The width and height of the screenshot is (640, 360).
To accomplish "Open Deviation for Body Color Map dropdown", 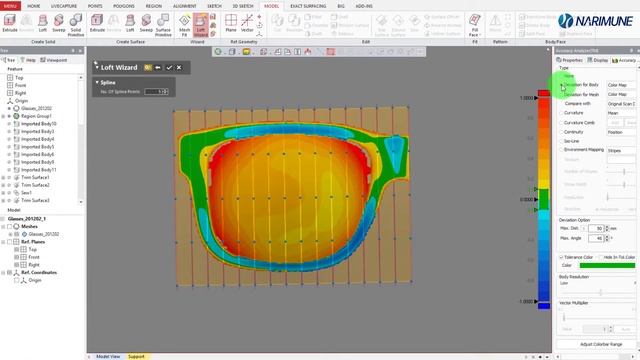I will pyautogui.click(x=621, y=85).
